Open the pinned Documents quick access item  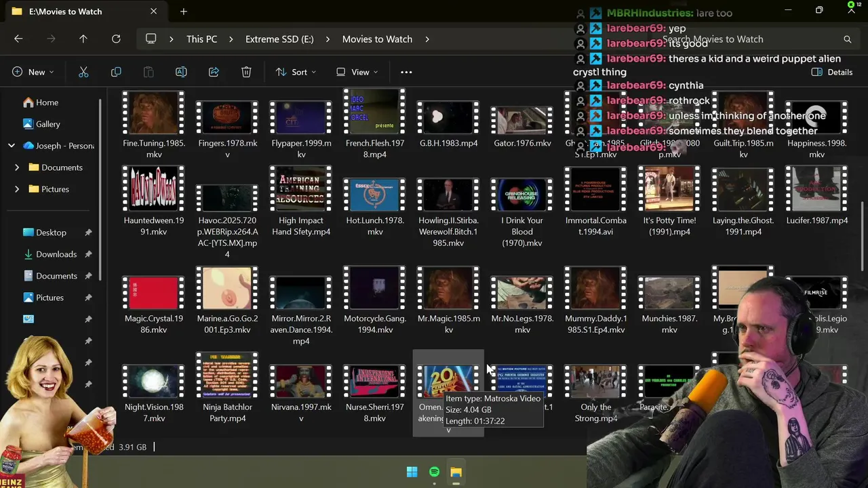click(50, 276)
